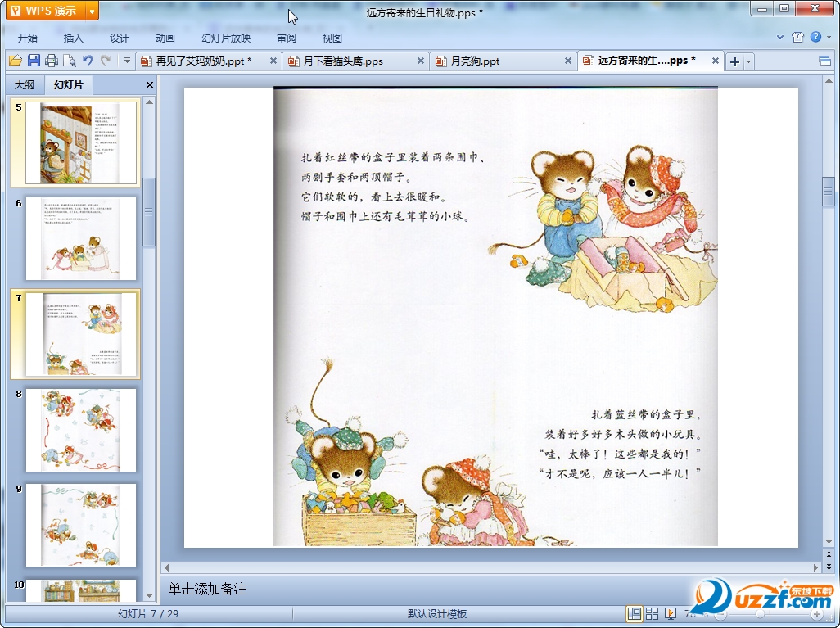
Task: Expand the quick access toolbar customization arrow
Action: (x=127, y=61)
